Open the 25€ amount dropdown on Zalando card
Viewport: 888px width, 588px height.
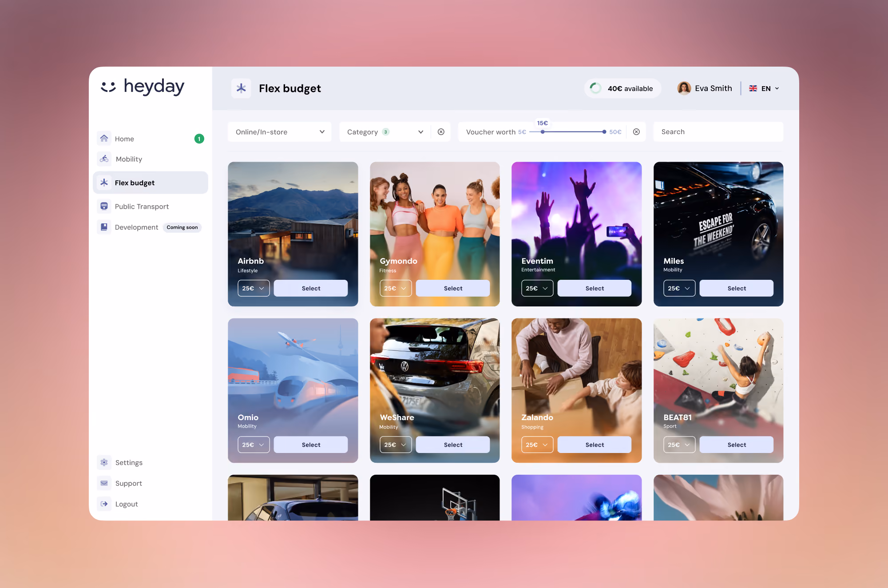(537, 445)
